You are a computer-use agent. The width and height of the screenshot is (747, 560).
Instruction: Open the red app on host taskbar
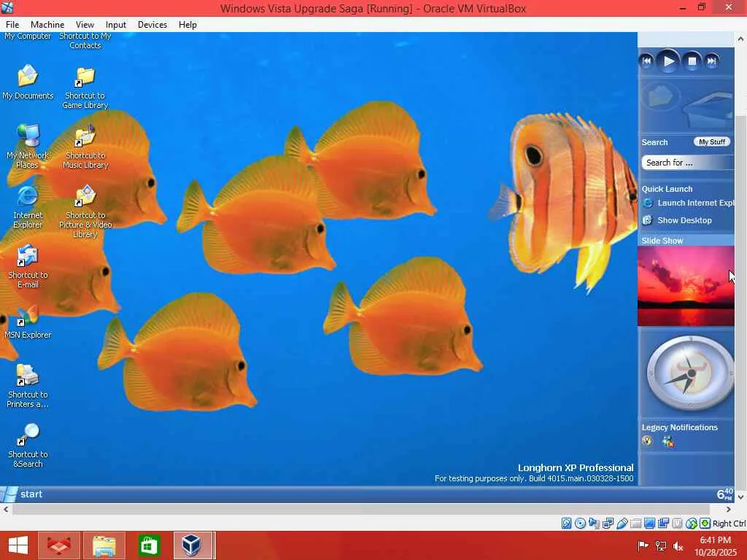click(59, 545)
